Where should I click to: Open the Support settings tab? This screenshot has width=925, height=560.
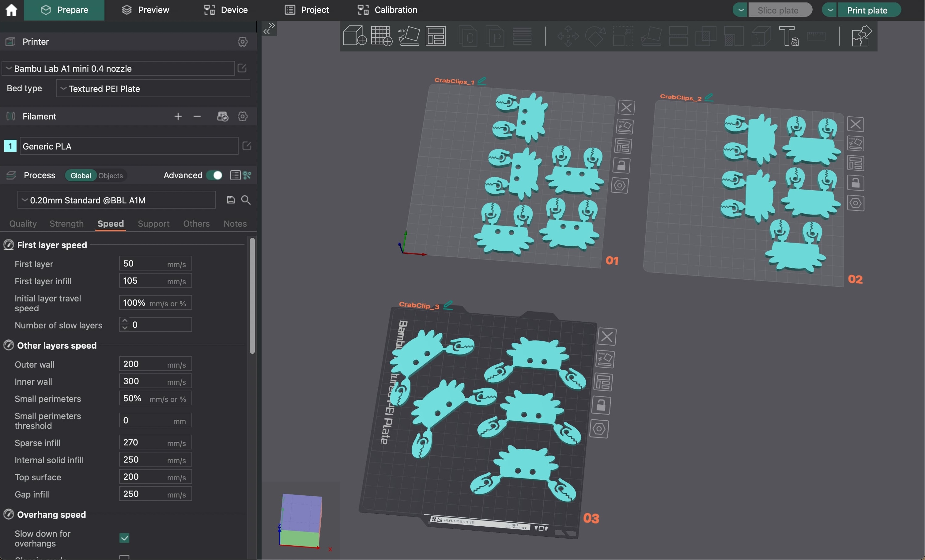tap(153, 224)
